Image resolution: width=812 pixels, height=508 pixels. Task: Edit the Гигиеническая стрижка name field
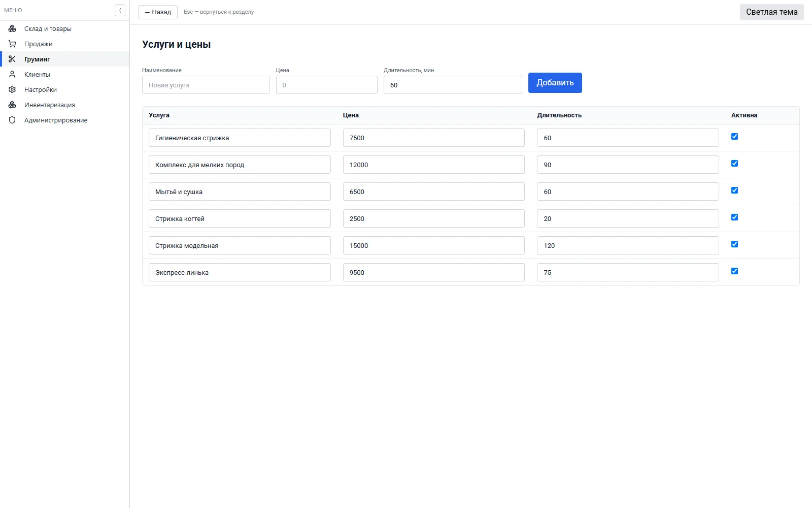[x=240, y=138]
